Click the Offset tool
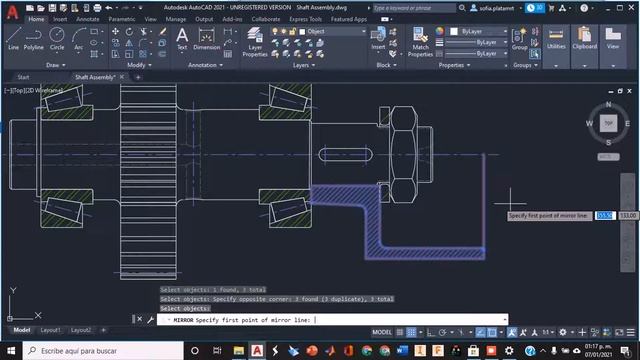Image resolution: width=640 pixels, height=360 pixels. [x=162, y=53]
